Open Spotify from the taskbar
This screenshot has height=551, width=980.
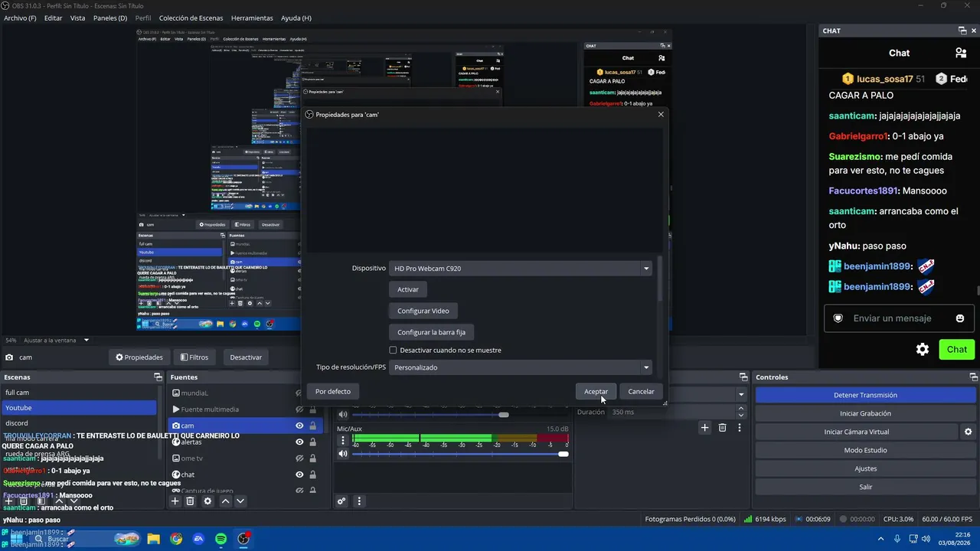coord(221,539)
